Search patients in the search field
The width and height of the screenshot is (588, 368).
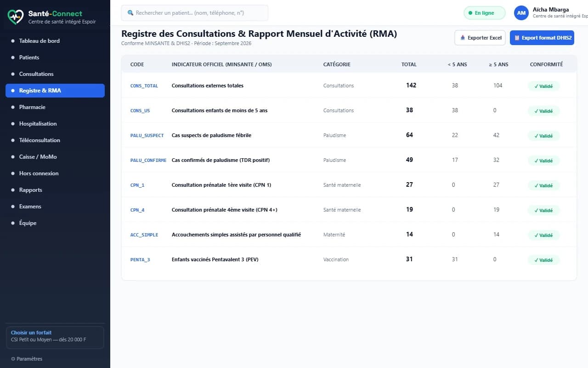click(195, 13)
